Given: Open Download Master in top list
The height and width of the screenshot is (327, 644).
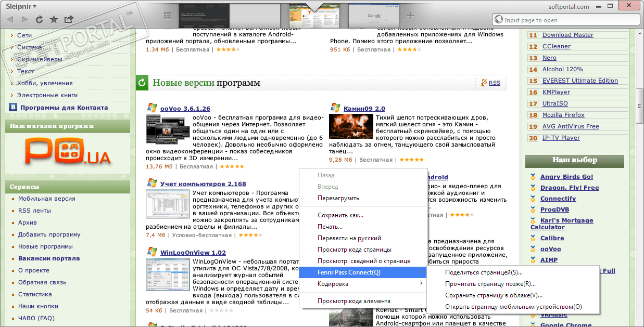Looking at the screenshot, I should click(568, 35).
